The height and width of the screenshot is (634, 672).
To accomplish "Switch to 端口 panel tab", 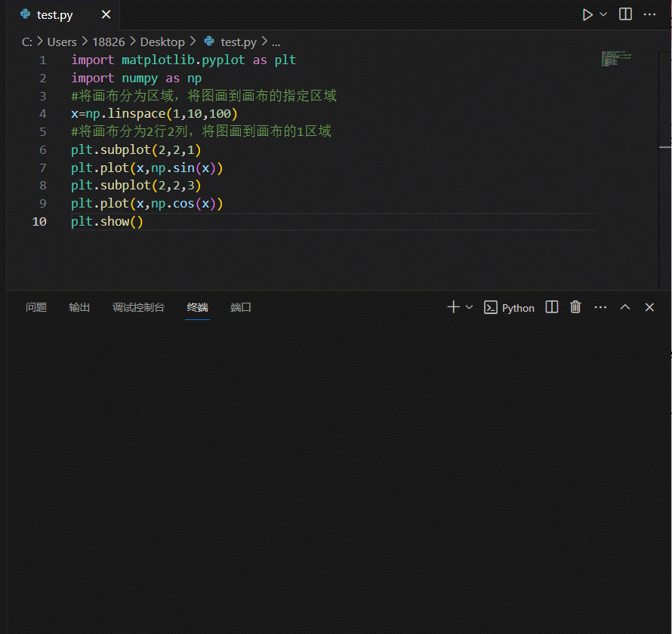I will [x=240, y=307].
